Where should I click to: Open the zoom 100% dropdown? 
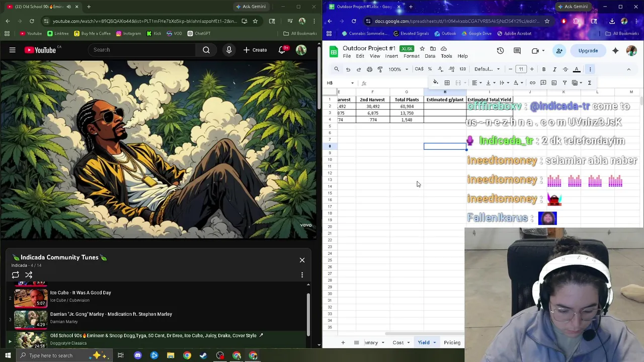(397, 69)
